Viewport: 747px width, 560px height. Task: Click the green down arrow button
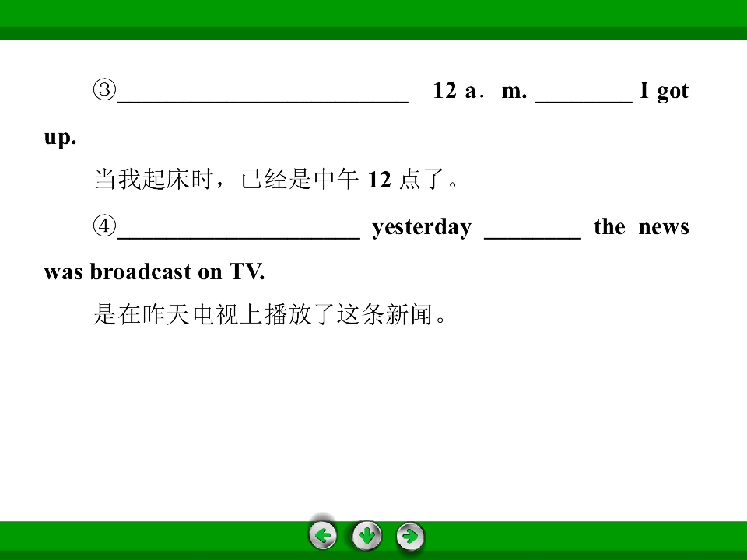[x=366, y=536]
